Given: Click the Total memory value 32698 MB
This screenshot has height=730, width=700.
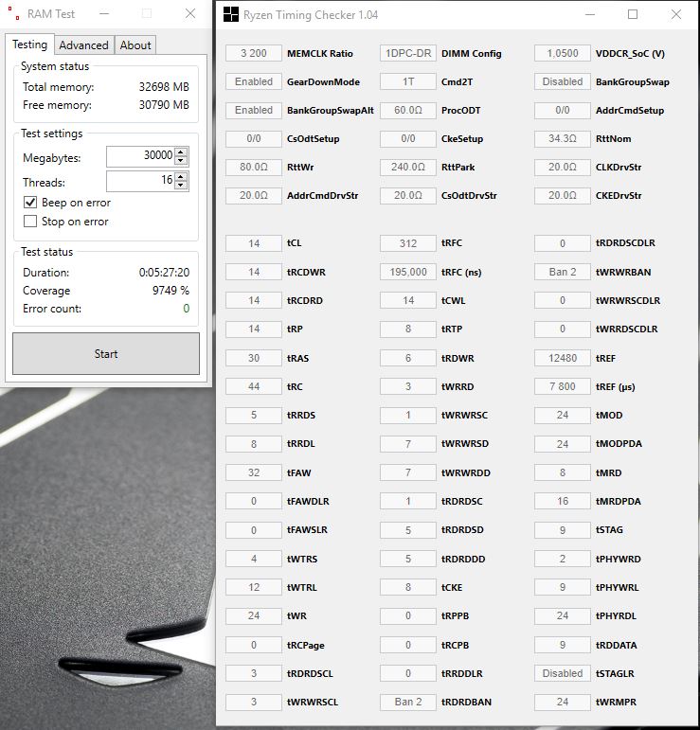Looking at the screenshot, I should click(164, 87).
